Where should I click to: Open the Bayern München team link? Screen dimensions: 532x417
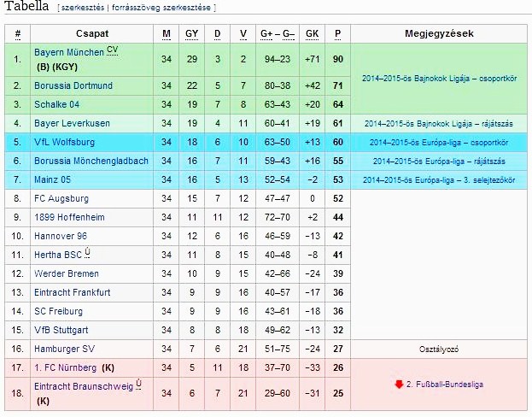coord(69,52)
